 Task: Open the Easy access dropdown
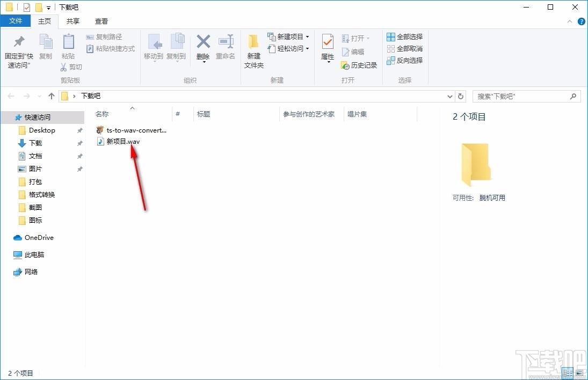(x=288, y=48)
